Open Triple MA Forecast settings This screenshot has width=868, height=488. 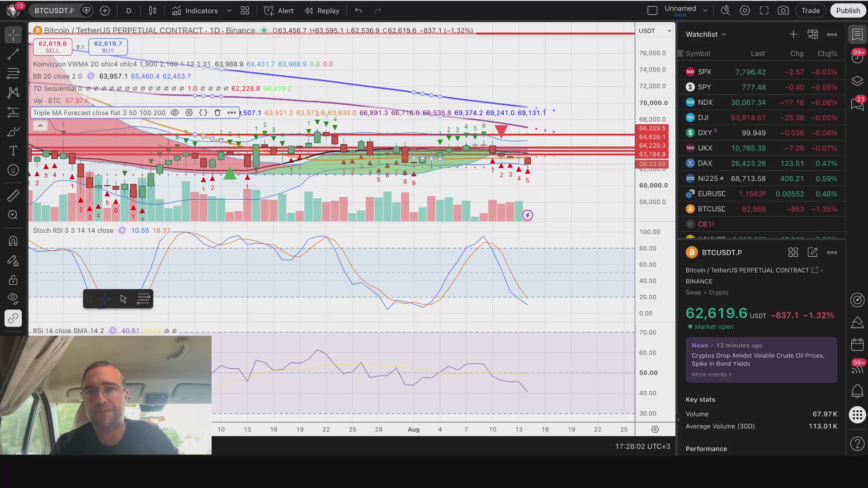(189, 113)
